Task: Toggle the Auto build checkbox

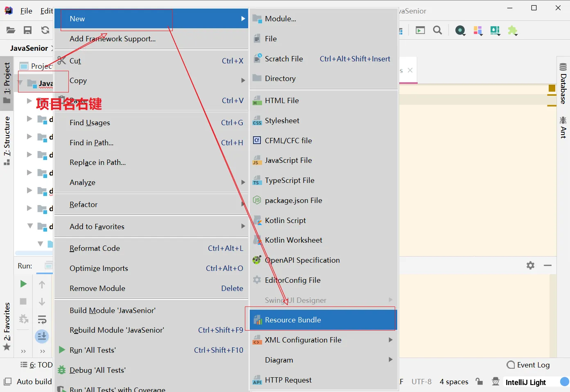Action: (x=8, y=382)
